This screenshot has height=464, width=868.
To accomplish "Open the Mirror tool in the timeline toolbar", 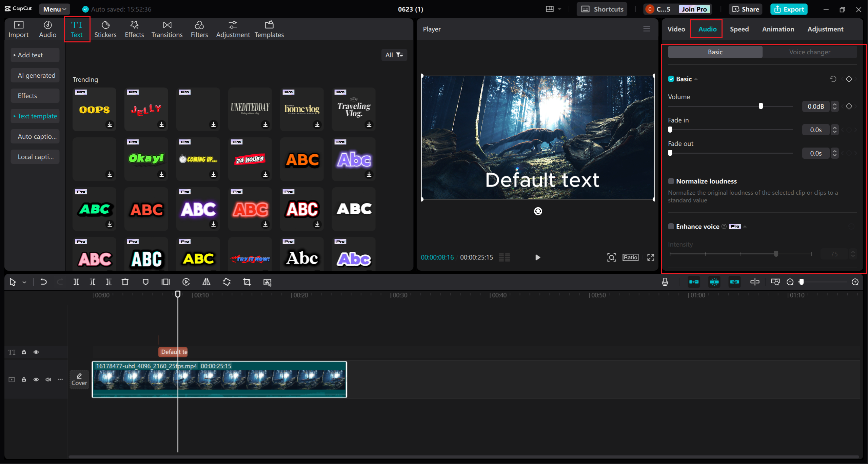I will click(206, 282).
